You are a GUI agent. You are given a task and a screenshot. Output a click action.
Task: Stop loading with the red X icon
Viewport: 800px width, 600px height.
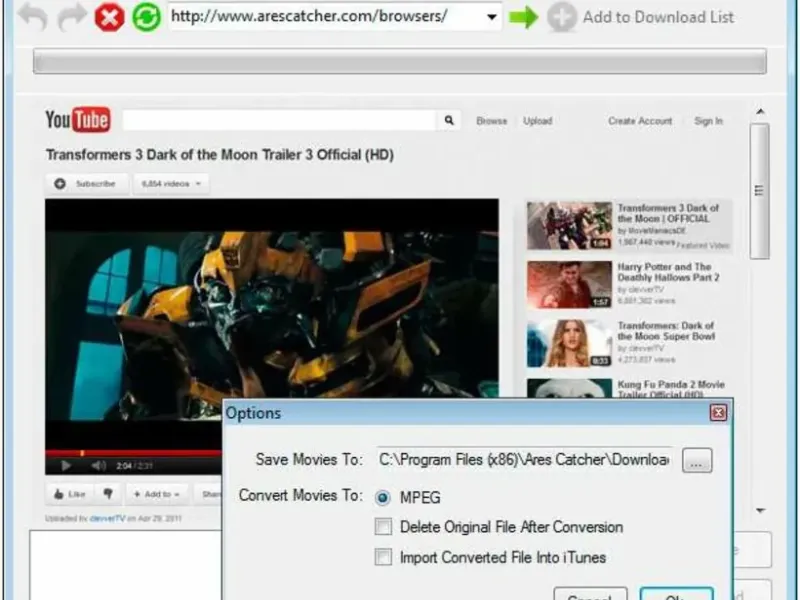click(109, 17)
